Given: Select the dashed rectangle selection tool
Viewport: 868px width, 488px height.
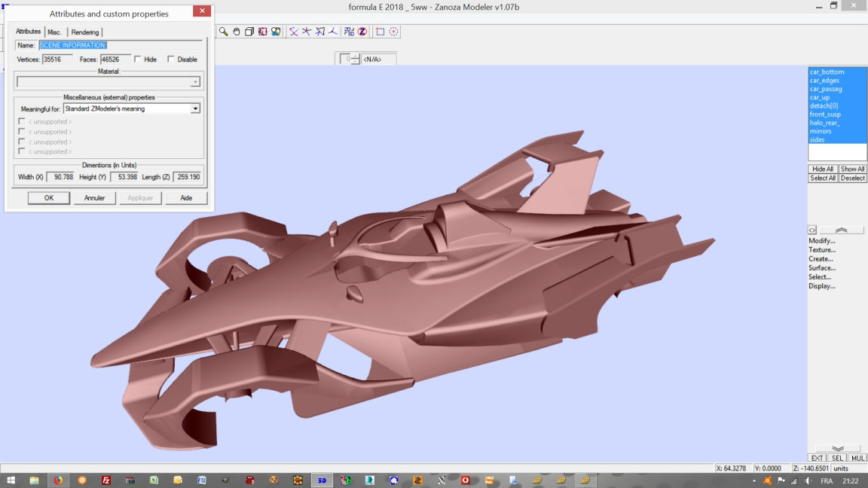Looking at the screenshot, I should tap(381, 32).
